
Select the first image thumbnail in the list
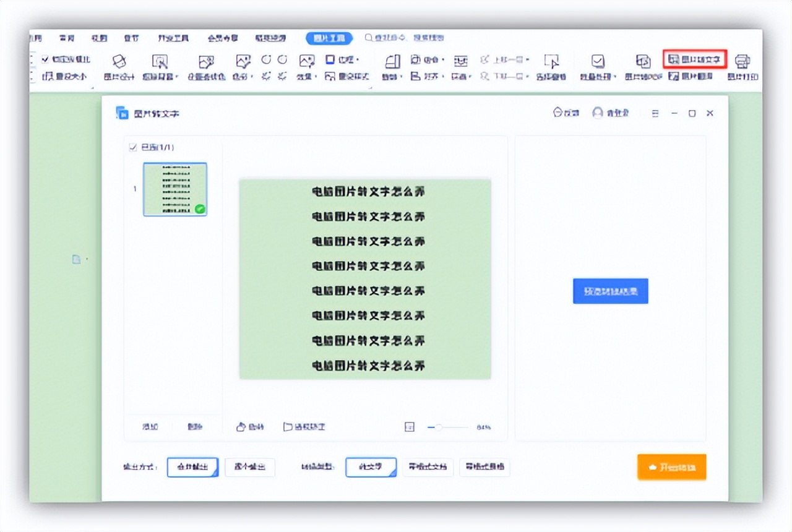[175, 189]
